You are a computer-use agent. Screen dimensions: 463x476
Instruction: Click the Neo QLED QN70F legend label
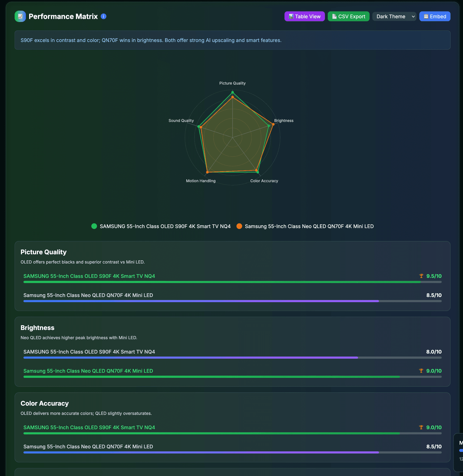tap(309, 226)
